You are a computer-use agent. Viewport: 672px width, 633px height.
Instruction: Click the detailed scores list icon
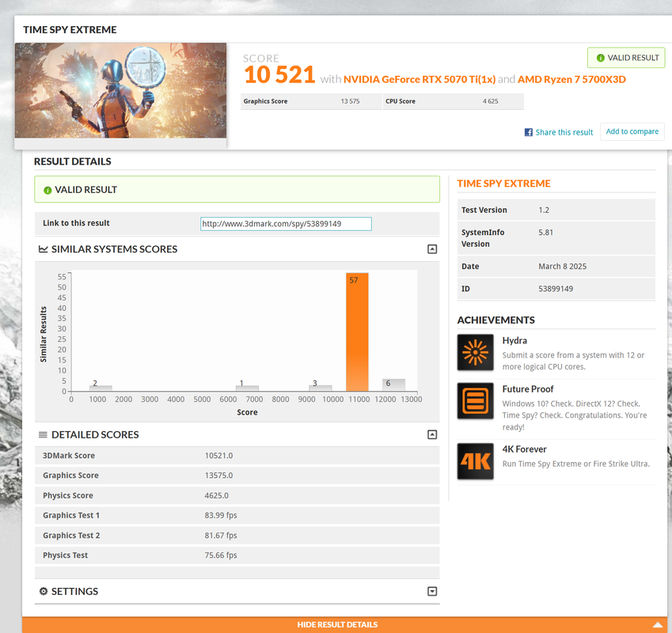pyautogui.click(x=43, y=434)
